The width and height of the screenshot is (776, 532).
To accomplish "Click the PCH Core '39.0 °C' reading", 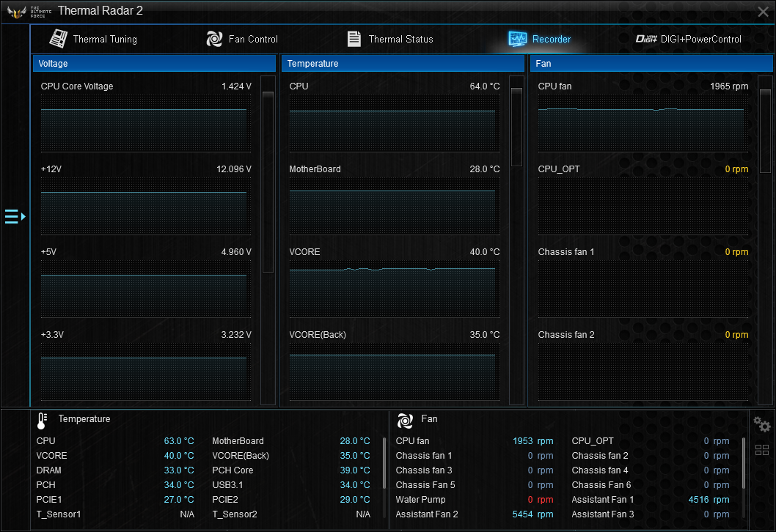I will [355, 470].
